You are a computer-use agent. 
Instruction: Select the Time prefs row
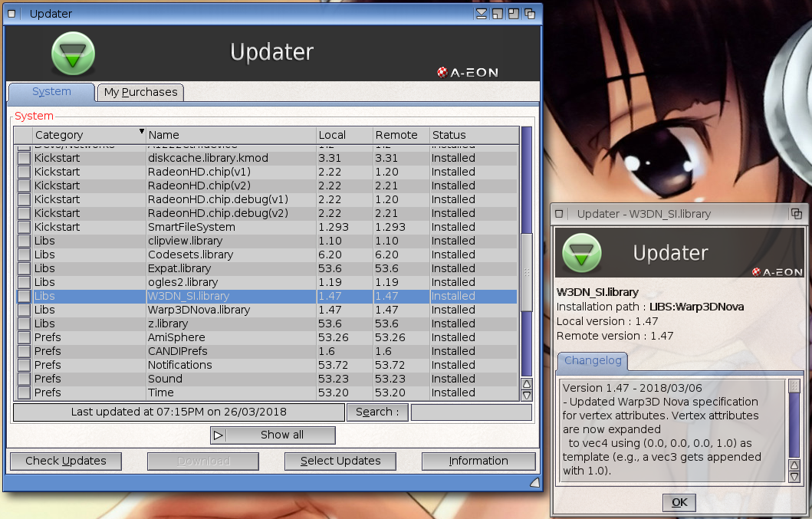266,393
